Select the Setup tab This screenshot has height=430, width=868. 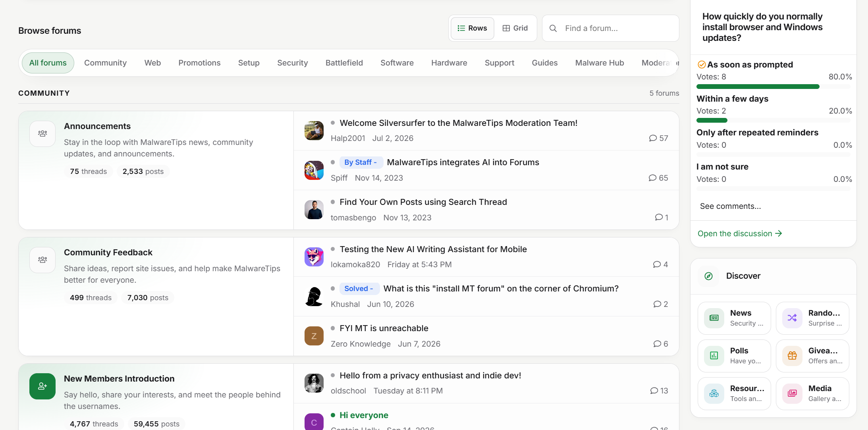point(249,63)
